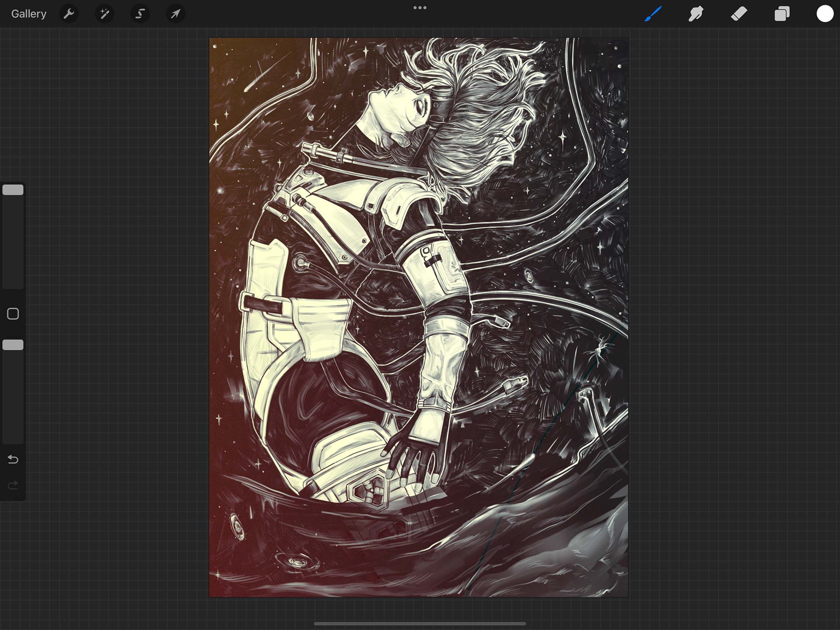Undo the last action
This screenshot has height=630, width=840.
(13, 459)
